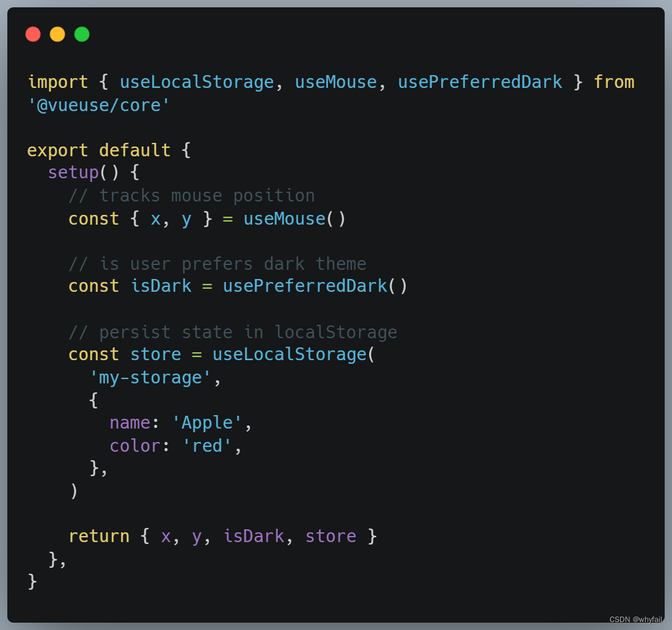Viewport: 672px width, 630px height.
Task: Click the useLocalStorage( function call
Action: tap(294, 355)
